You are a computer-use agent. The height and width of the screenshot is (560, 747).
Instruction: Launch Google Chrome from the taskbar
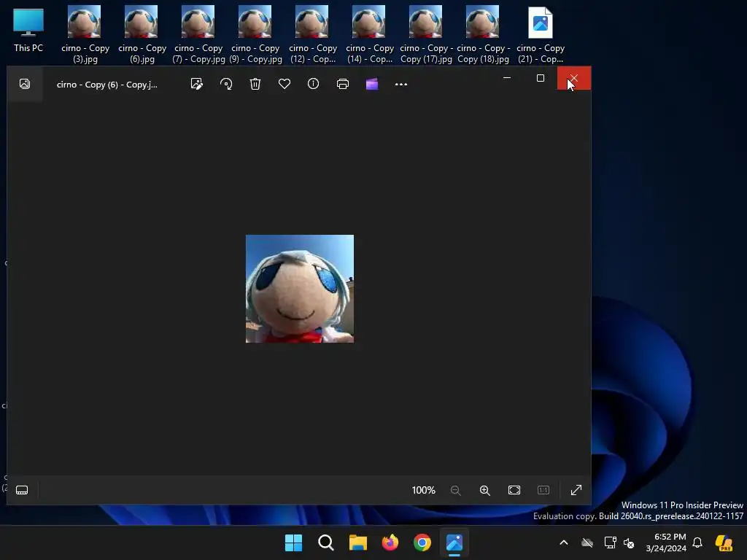click(x=422, y=542)
